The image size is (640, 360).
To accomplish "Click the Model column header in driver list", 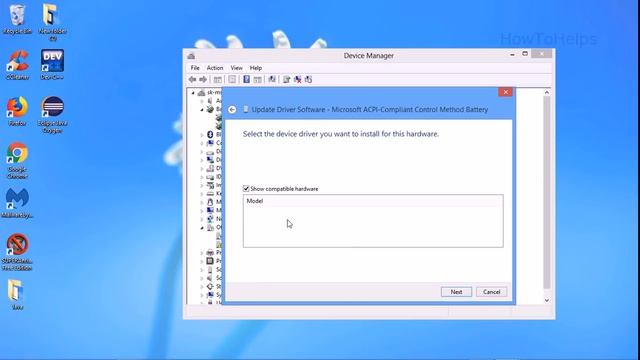I will pos(373,201).
